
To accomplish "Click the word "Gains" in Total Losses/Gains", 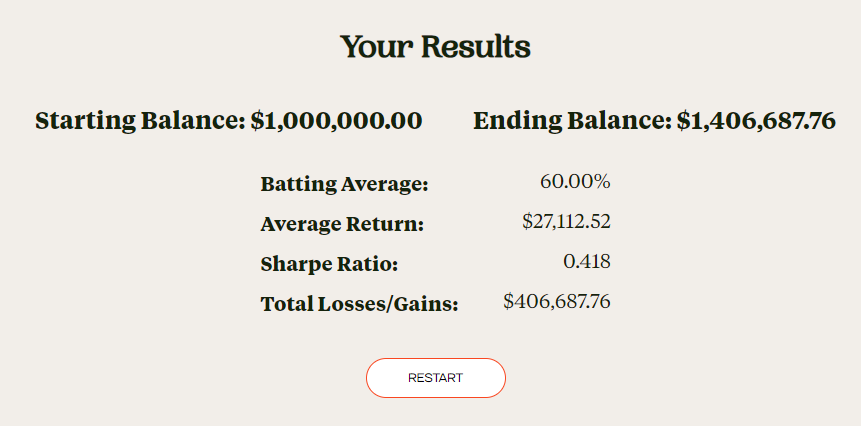I will [x=427, y=304].
